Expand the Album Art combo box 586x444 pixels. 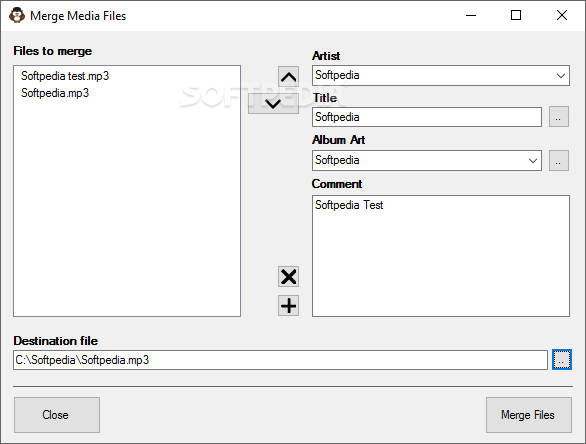click(x=533, y=161)
